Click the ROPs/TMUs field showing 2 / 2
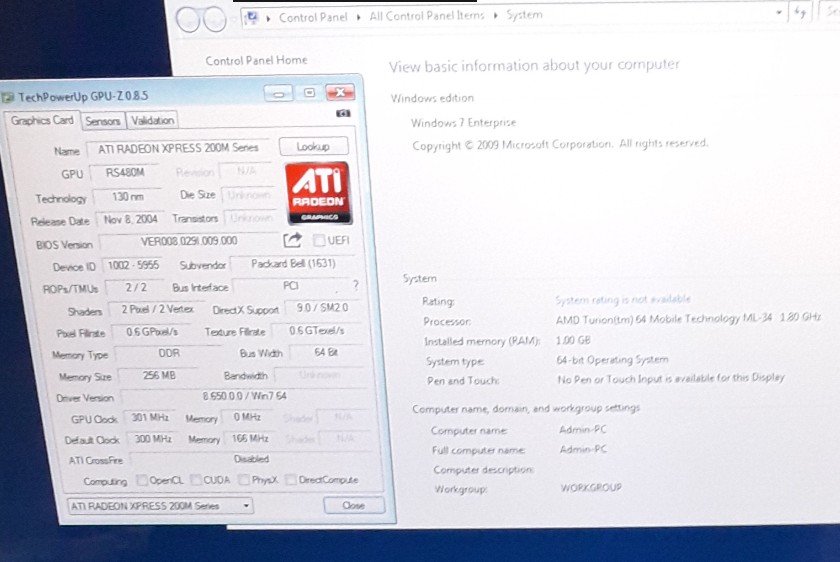840x562 pixels. click(x=136, y=288)
